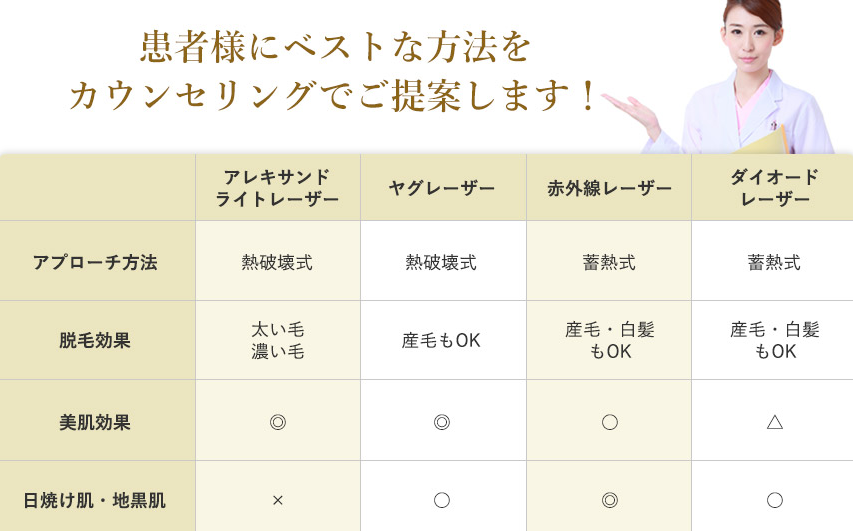Click the × mark in 日焼け肌・地黒肌 row
853x531 pixels.
(277, 500)
